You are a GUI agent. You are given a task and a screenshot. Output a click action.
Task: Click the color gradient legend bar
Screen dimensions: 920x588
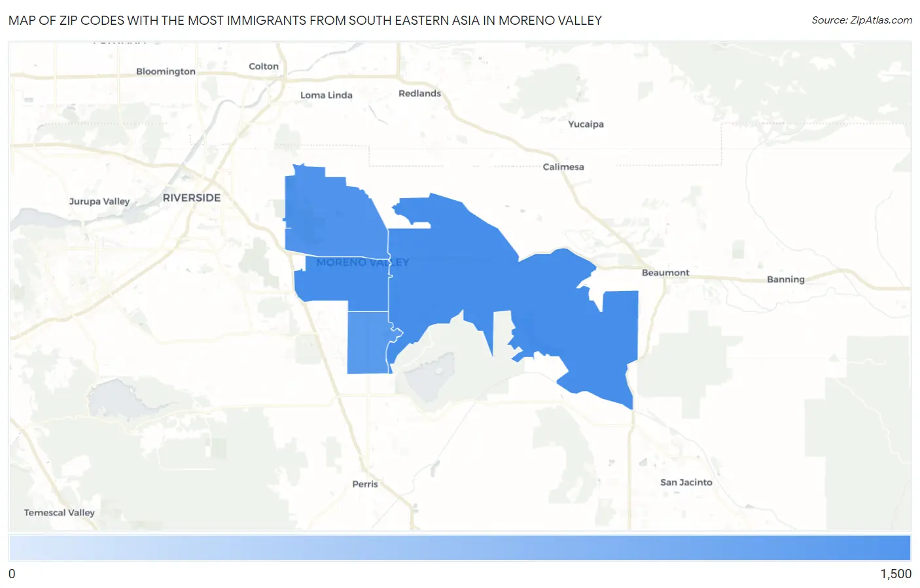459,548
